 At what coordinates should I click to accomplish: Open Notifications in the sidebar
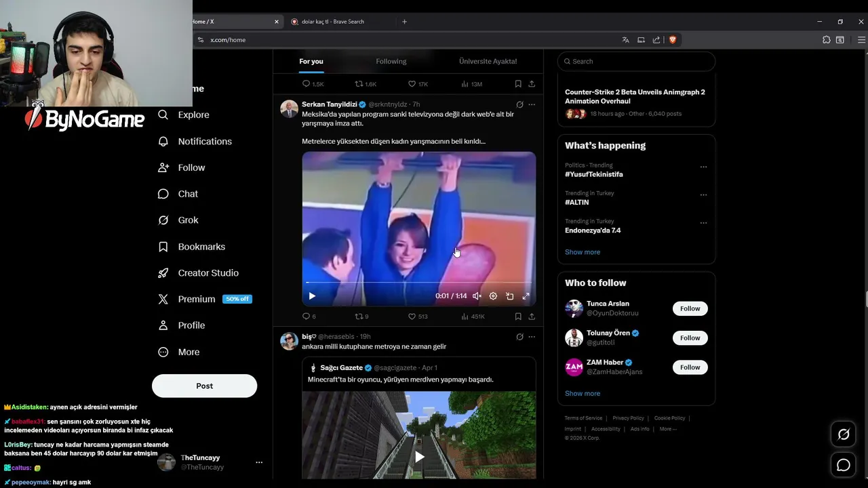coord(195,141)
